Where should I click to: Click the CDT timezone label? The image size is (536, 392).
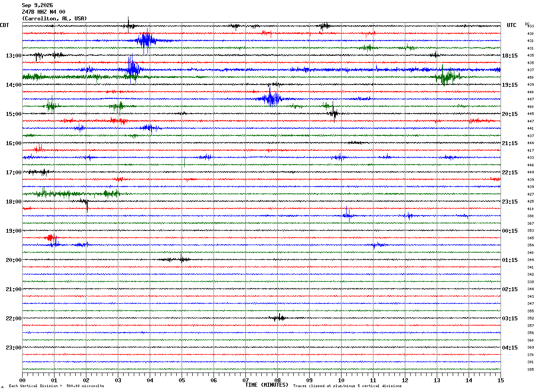(x=4, y=25)
